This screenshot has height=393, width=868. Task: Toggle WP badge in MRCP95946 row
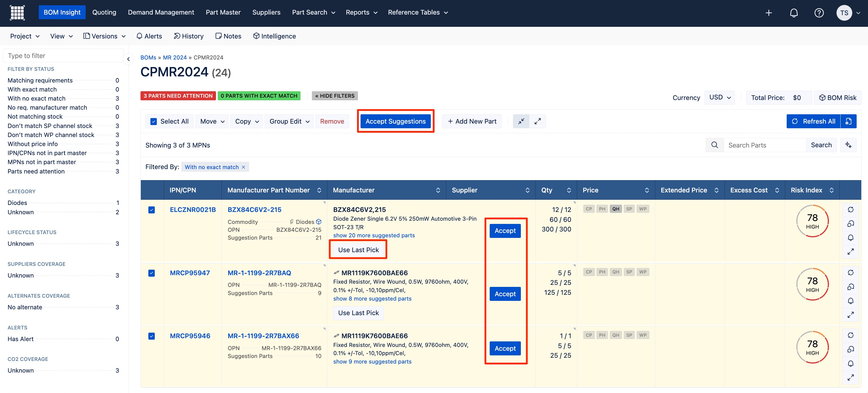(643, 335)
